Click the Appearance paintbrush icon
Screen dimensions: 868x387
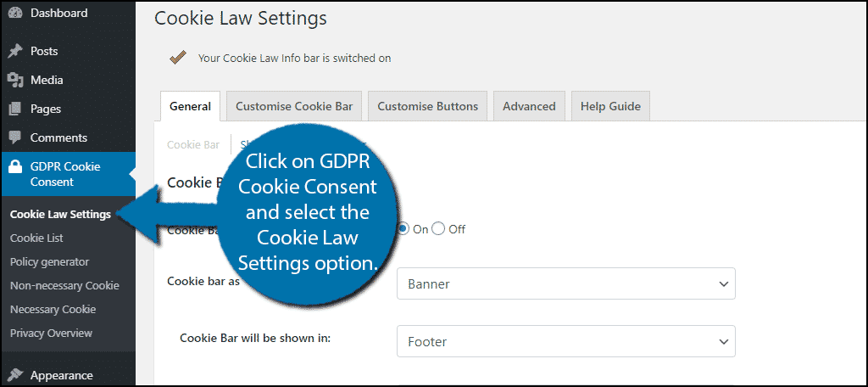(x=15, y=375)
